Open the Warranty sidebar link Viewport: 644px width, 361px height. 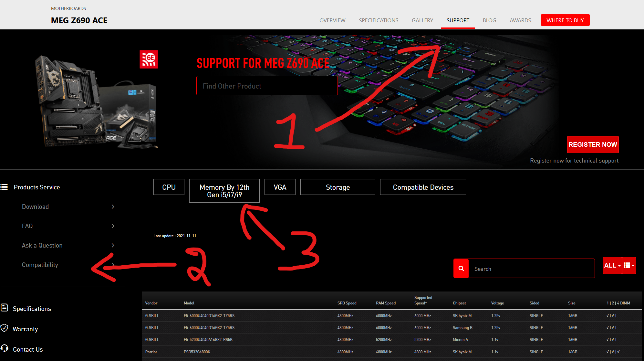(x=25, y=329)
